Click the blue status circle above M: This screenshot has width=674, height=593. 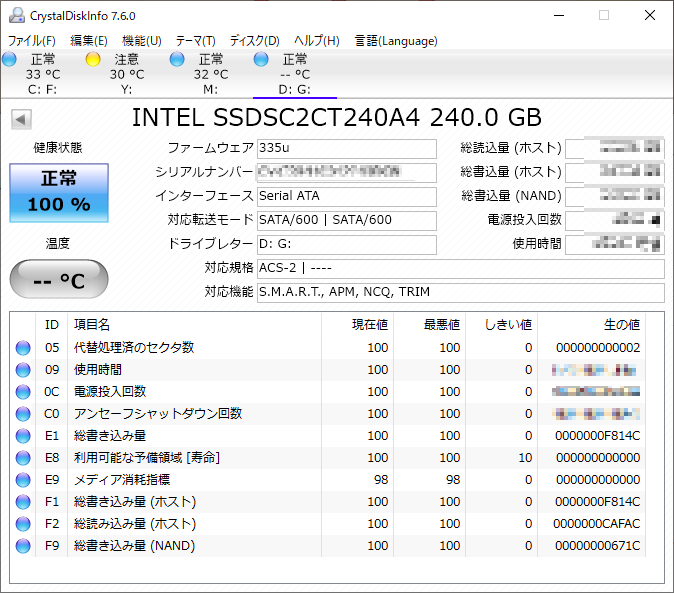(x=177, y=59)
